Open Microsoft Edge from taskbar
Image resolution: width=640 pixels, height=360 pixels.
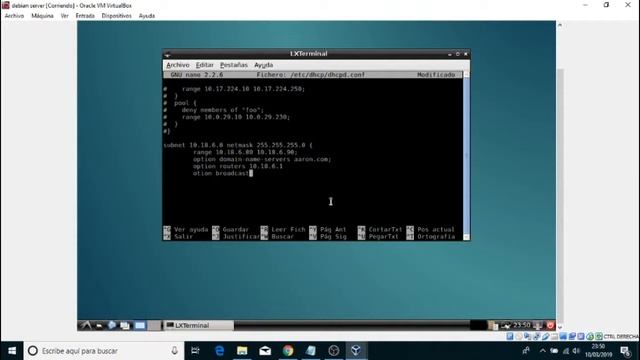219,351
